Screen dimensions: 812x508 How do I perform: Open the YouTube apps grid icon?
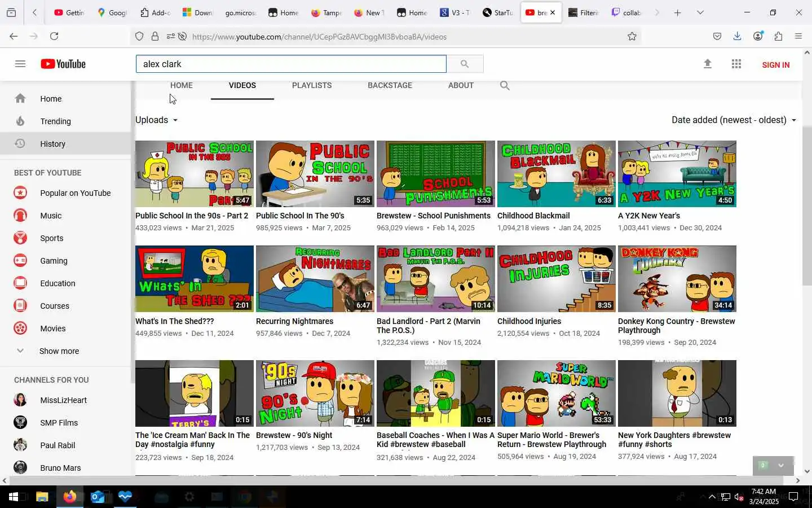click(736, 64)
